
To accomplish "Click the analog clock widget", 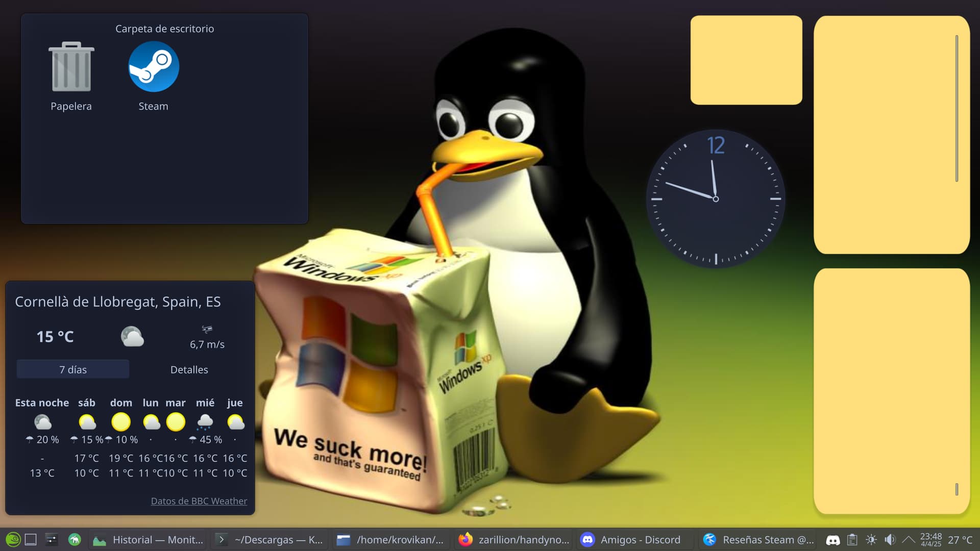I will 716,199.
